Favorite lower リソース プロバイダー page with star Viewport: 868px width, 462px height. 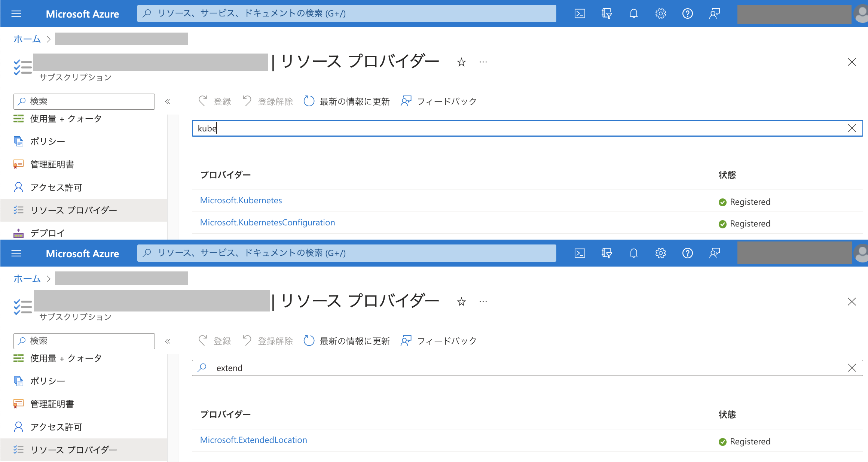click(x=461, y=302)
